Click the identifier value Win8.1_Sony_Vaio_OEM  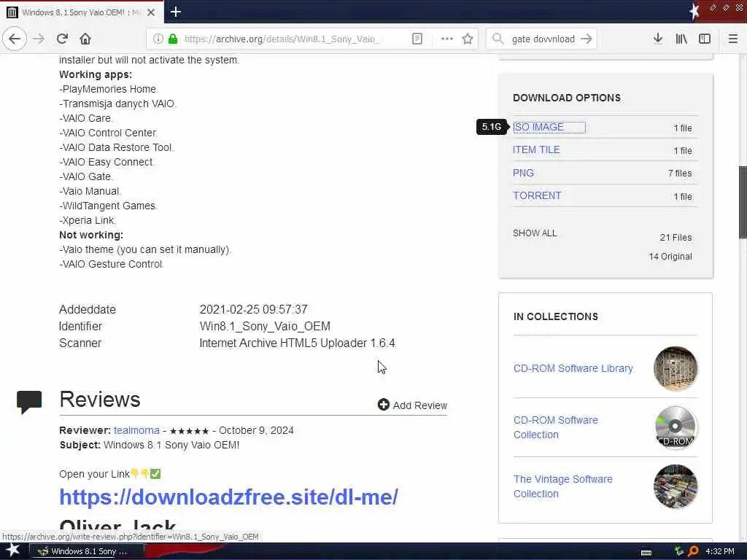[x=265, y=327]
